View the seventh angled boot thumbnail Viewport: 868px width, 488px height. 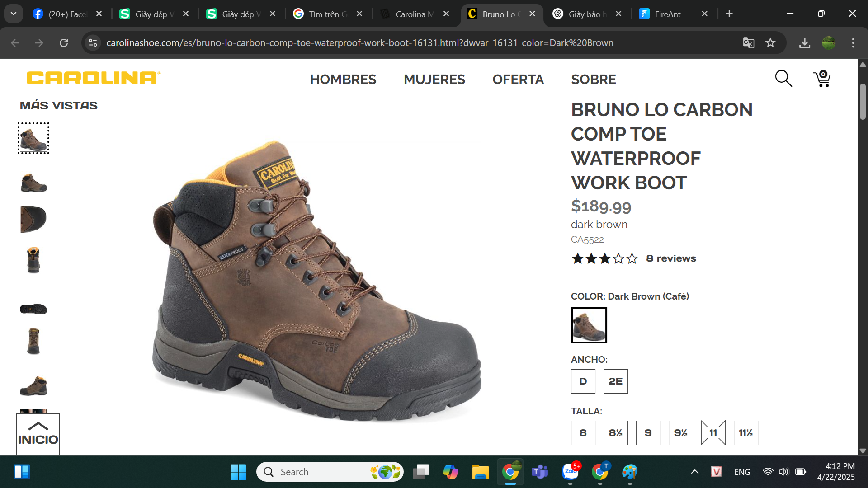33,385
